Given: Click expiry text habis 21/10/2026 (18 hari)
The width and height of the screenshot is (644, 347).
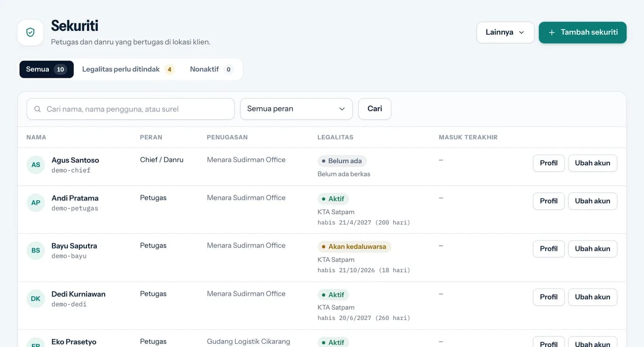Looking at the screenshot, I should pyautogui.click(x=363, y=270).
